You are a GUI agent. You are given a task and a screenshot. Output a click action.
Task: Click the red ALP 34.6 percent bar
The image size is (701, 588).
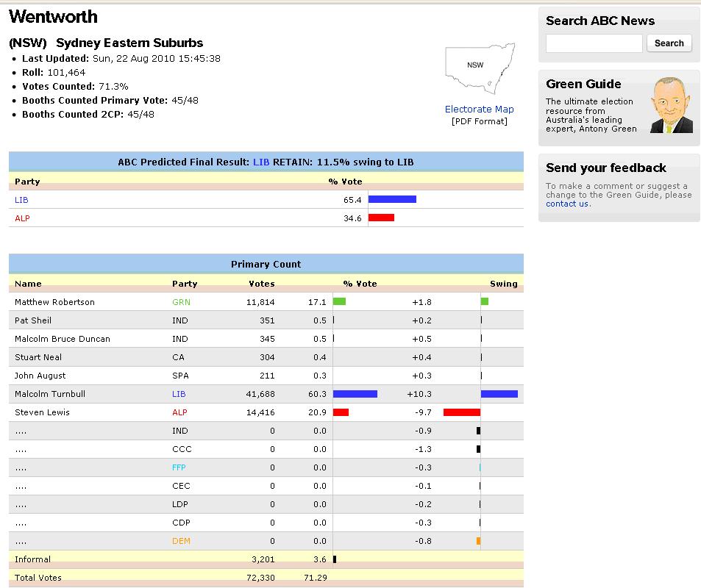pyautogui.click(x=381, y=218)
